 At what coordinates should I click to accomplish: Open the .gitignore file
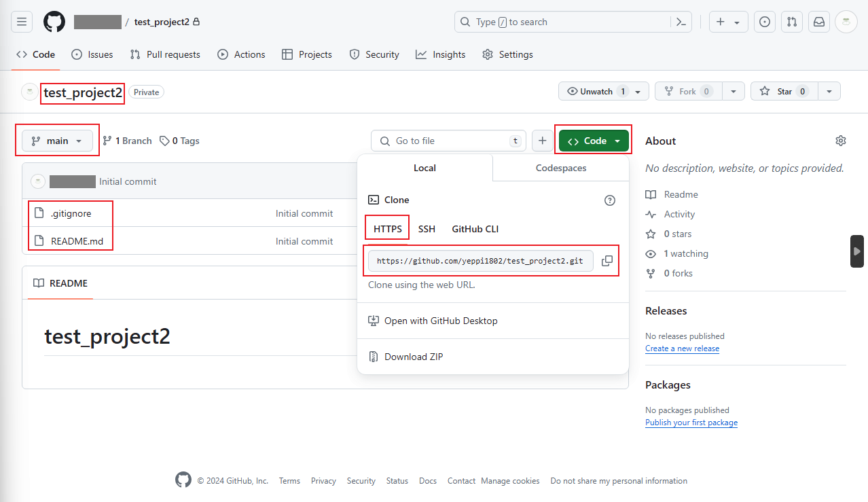[x=71, y=213]
